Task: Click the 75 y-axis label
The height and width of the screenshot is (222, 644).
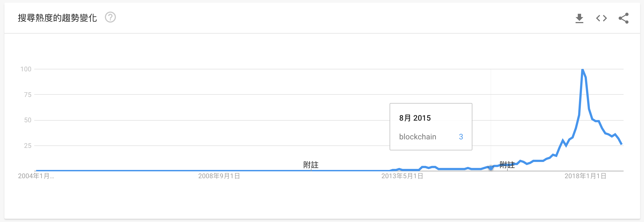Action: 28,95
